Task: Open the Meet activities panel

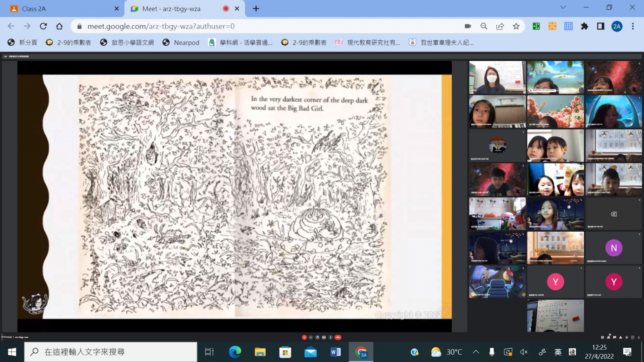Action: (x=621, y=337)
